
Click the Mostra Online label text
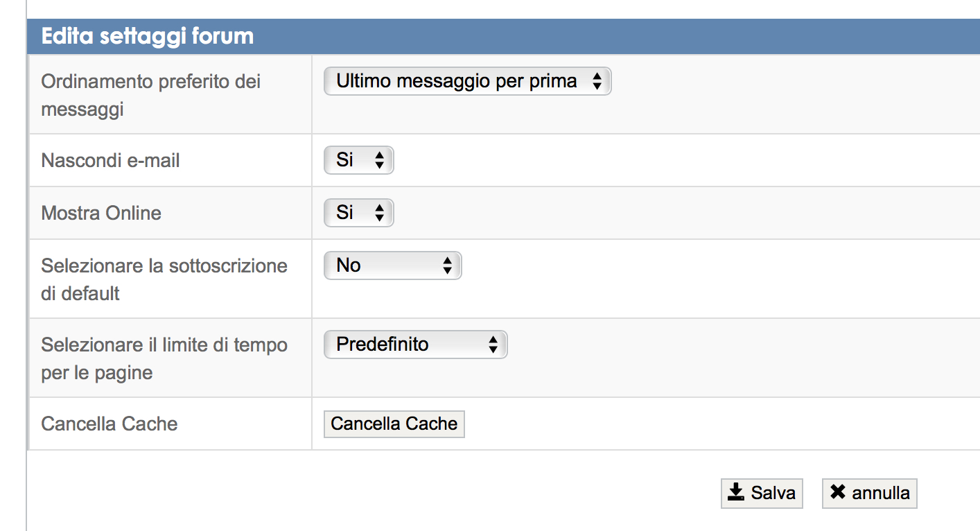click(x=101, y=213)
